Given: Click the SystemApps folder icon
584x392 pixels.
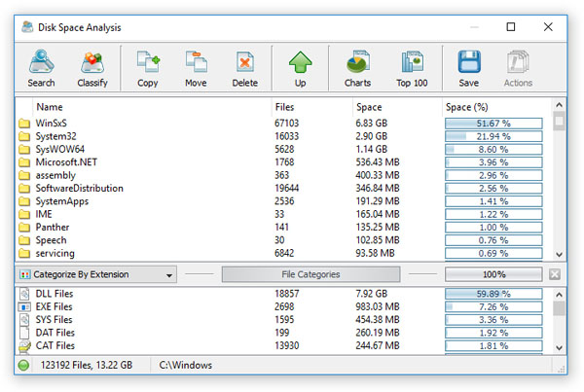Looking at the screenshot, I should [x=24, y=201].
